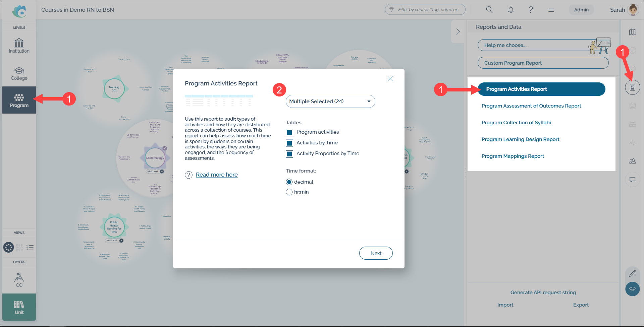
Task: Open the Custom Program Report
Action: [543, 63]
